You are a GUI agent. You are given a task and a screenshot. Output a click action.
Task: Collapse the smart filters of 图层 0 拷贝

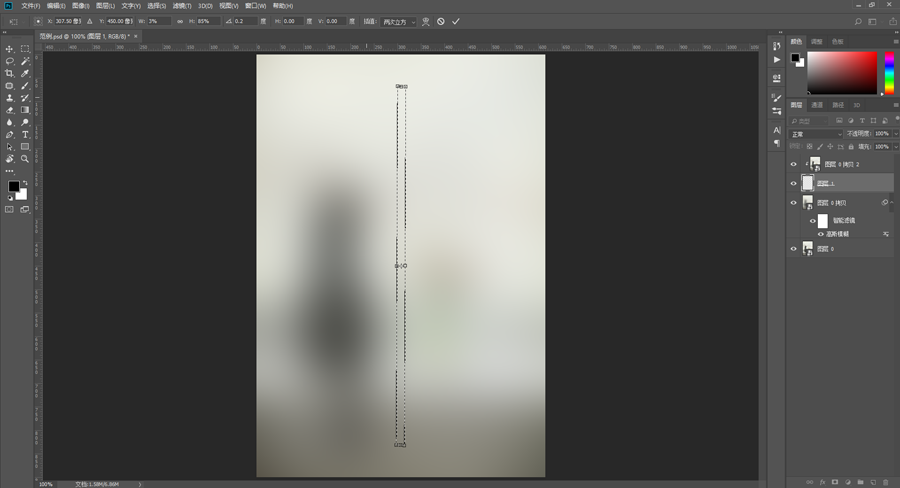892,202
